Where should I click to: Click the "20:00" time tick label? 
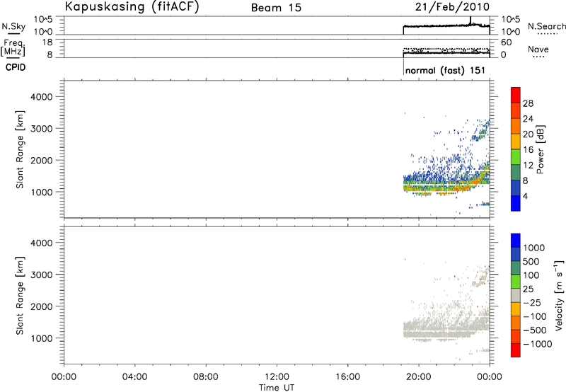419,377
